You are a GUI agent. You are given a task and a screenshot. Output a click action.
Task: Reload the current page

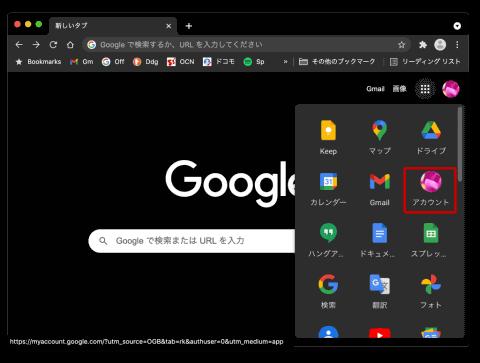tap(53, 45)
